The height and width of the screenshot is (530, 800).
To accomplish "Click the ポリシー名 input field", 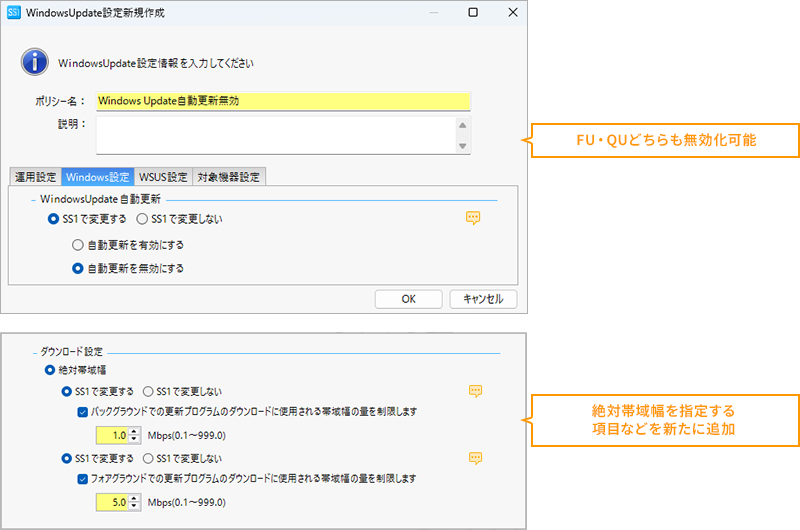I will click(283, 101).
